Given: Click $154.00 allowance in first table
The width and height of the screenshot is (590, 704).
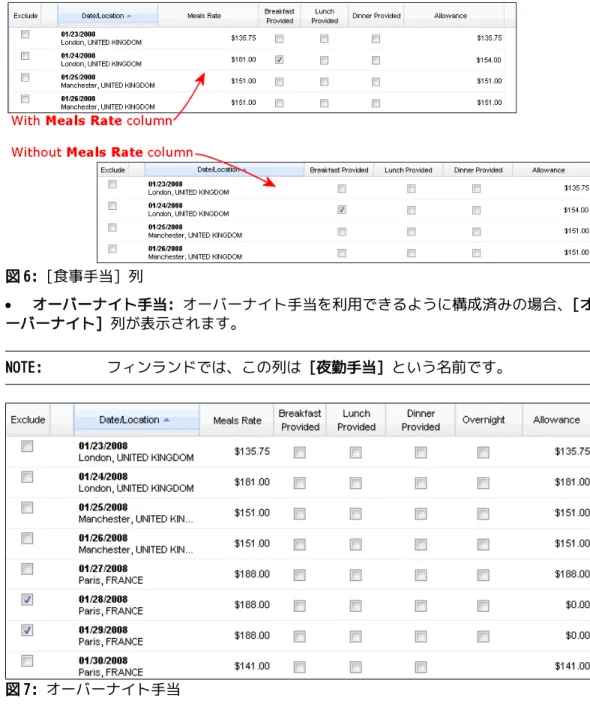Looking at the screenshot, I should coord(489,60).
